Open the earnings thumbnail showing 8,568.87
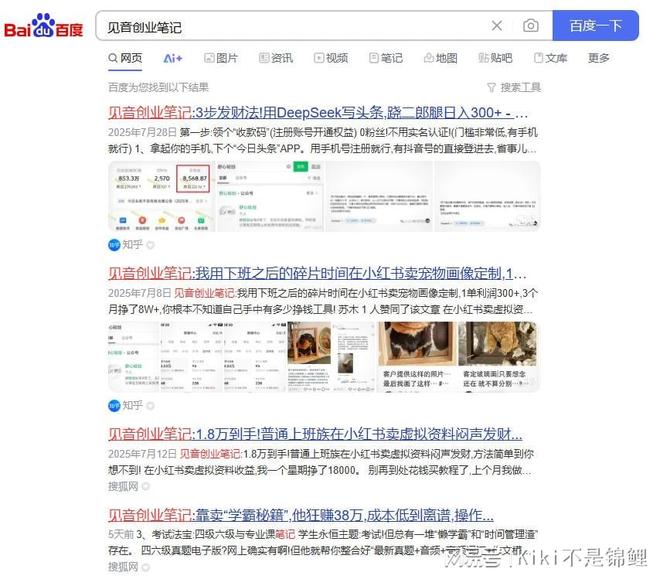 (162, 197)
